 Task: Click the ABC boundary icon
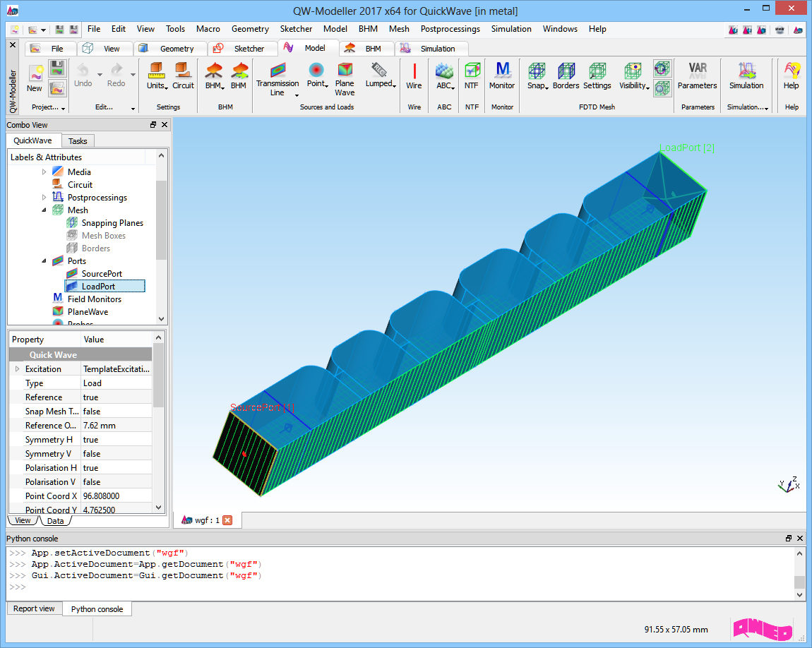(444, 71)
